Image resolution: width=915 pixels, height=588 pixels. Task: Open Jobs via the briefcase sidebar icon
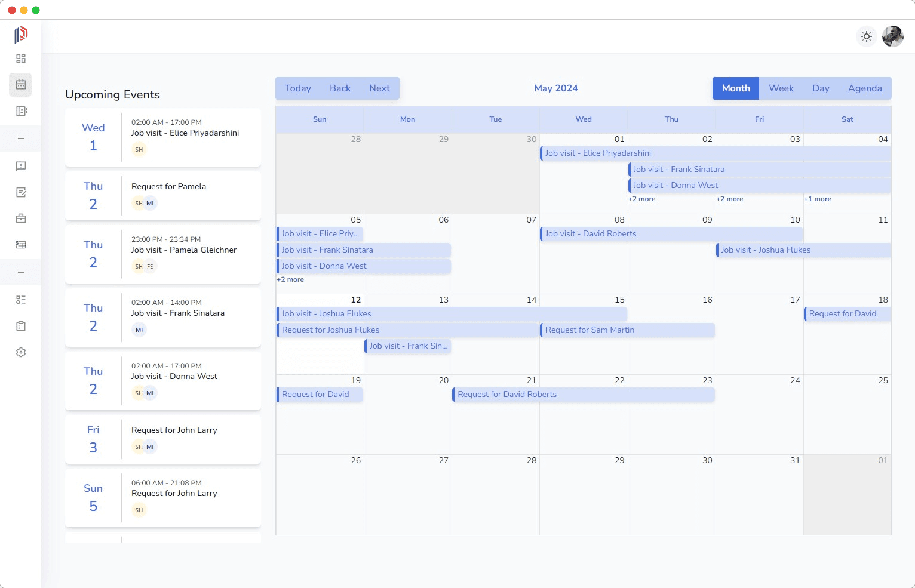(20, 218)
